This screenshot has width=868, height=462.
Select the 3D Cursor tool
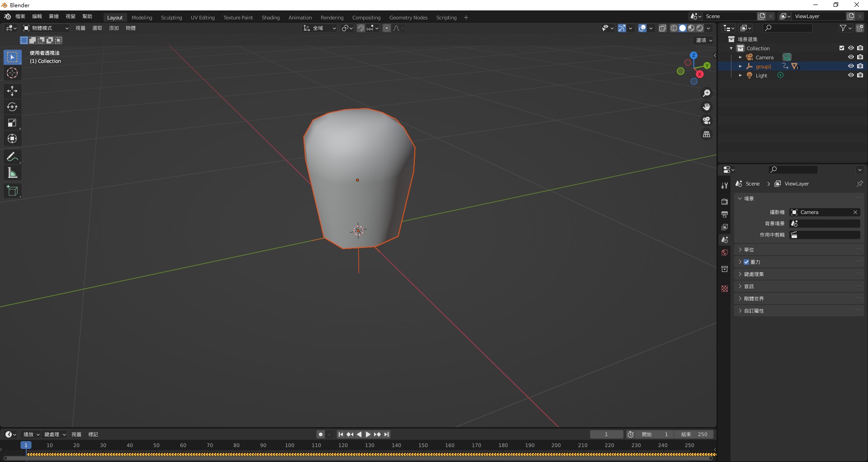pos(12,73)
